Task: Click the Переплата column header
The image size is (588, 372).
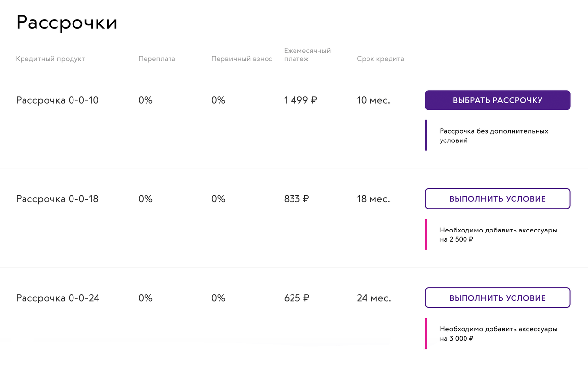Action: pos(157,59)
